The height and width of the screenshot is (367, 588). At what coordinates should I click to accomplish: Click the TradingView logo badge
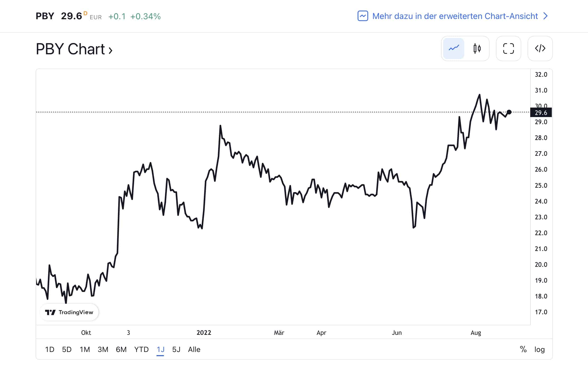point(69,312)
